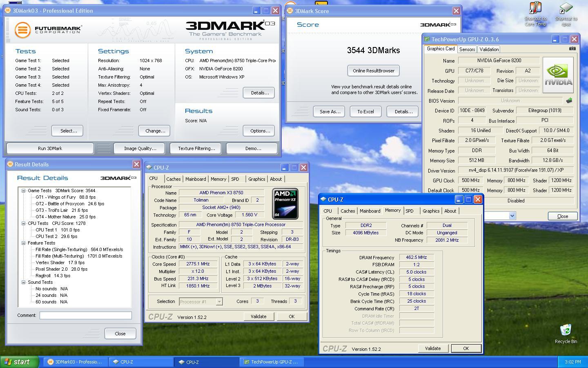Click Windows start button
This screenshot has height=368, width=588.
tap(20, 362)
